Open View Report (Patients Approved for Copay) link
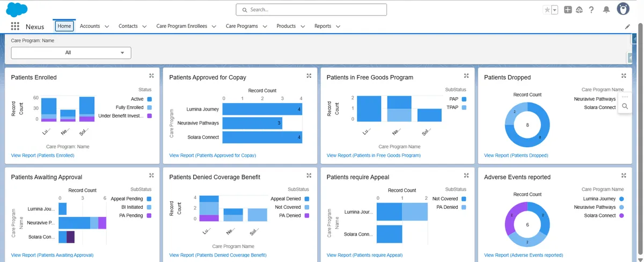Screen dimensions: 644x262 click(x=213, y=155)
